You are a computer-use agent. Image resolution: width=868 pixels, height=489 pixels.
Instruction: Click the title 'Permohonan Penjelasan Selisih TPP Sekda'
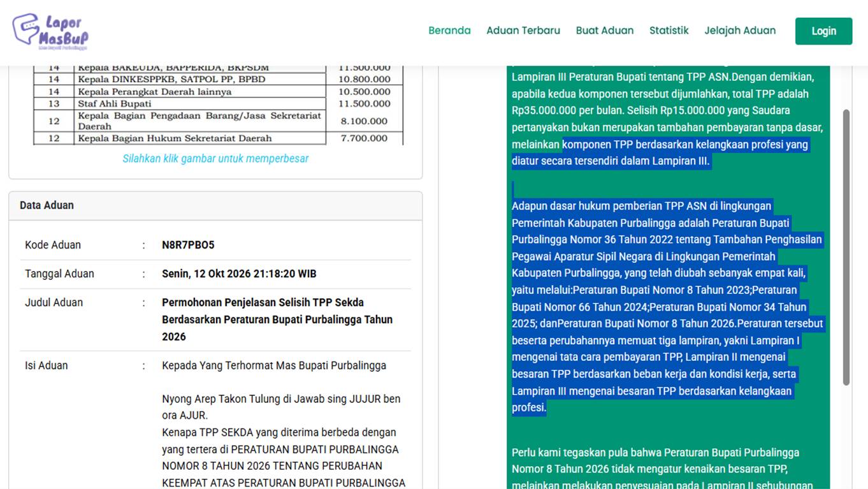pyautogui.click(x=263, y=303)
